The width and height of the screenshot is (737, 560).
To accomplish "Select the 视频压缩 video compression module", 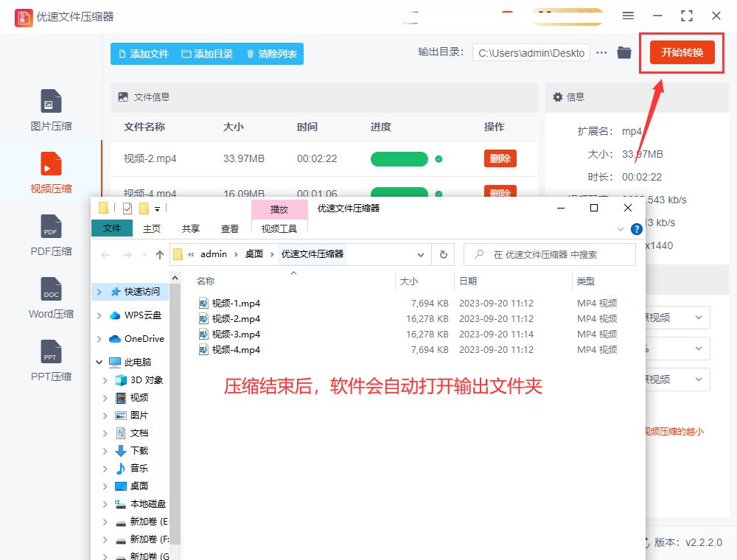I will (51, 173).
